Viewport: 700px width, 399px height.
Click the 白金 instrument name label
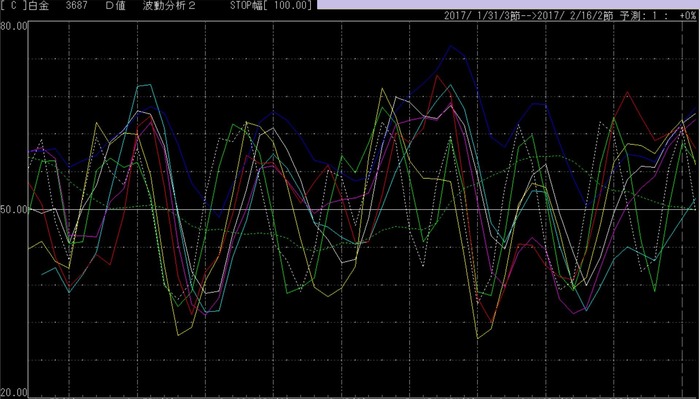coord(40,5)
